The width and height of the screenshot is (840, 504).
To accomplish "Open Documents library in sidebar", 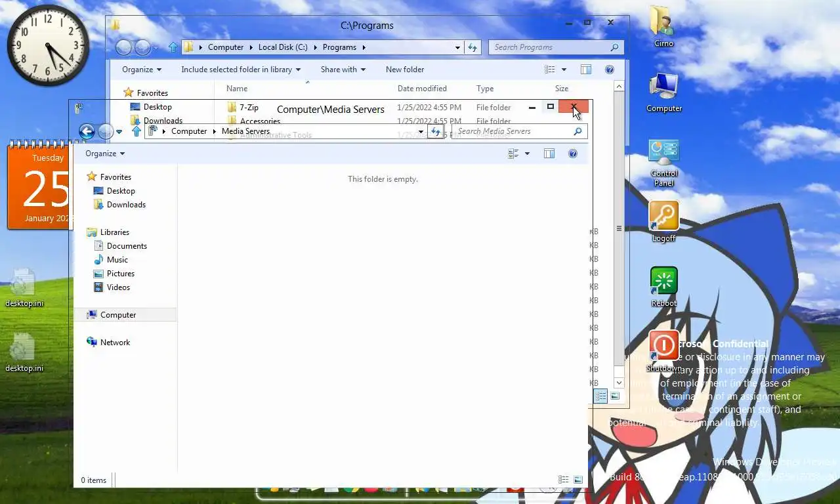I will [127, 246].
